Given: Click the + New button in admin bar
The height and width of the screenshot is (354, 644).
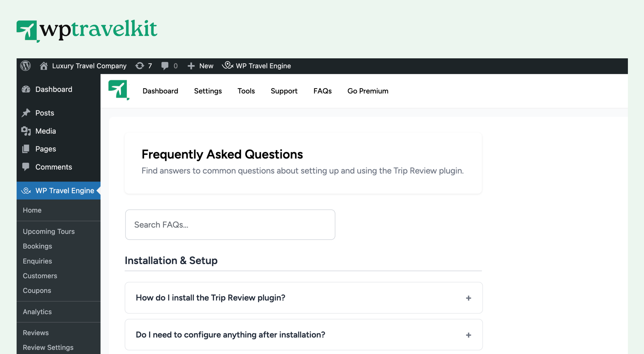Looking at the screenshot, I should click(x=200, y=66).
